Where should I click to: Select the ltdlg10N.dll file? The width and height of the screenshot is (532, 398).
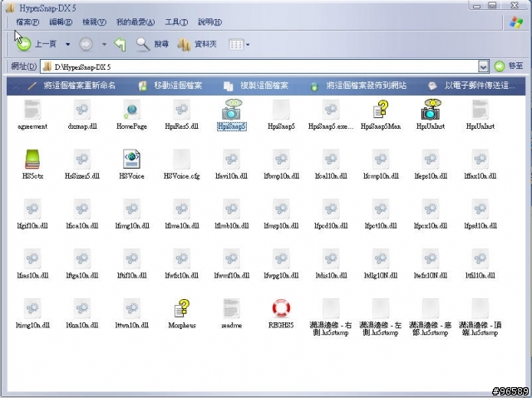tap(381, 263)
